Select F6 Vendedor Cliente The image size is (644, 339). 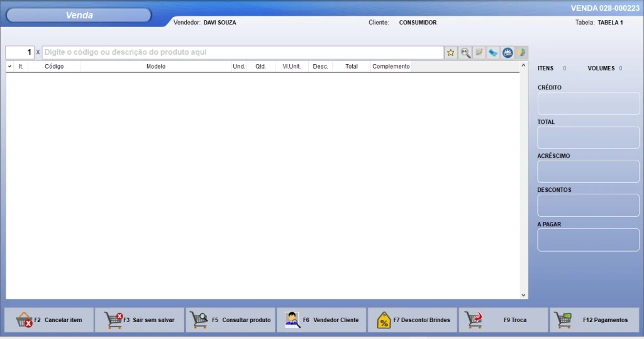321,320
